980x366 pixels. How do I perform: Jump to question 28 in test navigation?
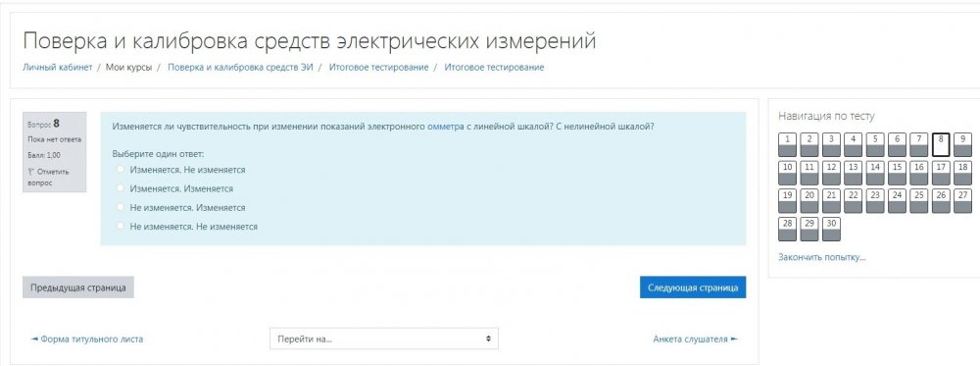tap(788, 229)
